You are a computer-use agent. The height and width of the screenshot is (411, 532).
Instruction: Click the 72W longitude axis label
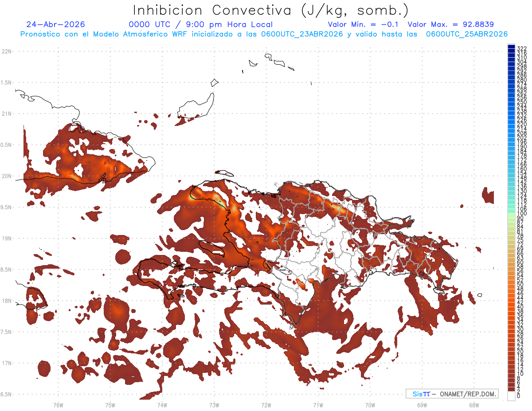pyautogui.click(x=266, y=405)
